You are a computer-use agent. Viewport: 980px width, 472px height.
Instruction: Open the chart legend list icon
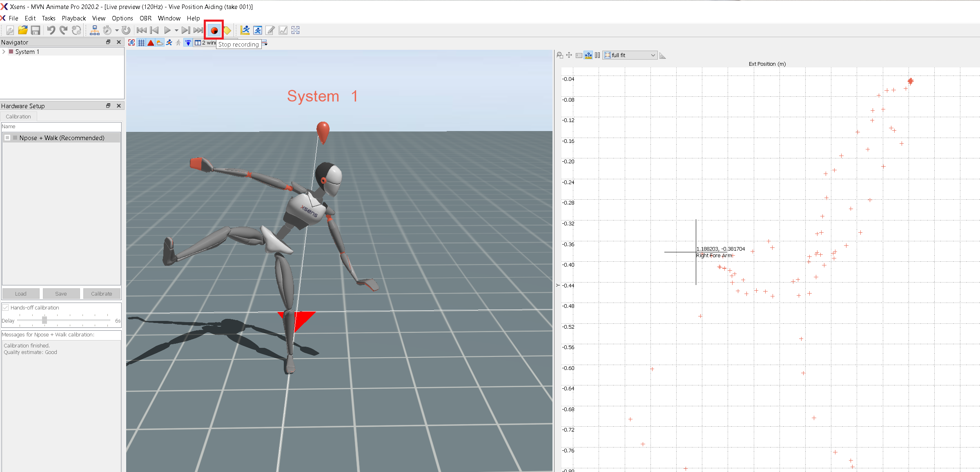(x=579, y=55)
